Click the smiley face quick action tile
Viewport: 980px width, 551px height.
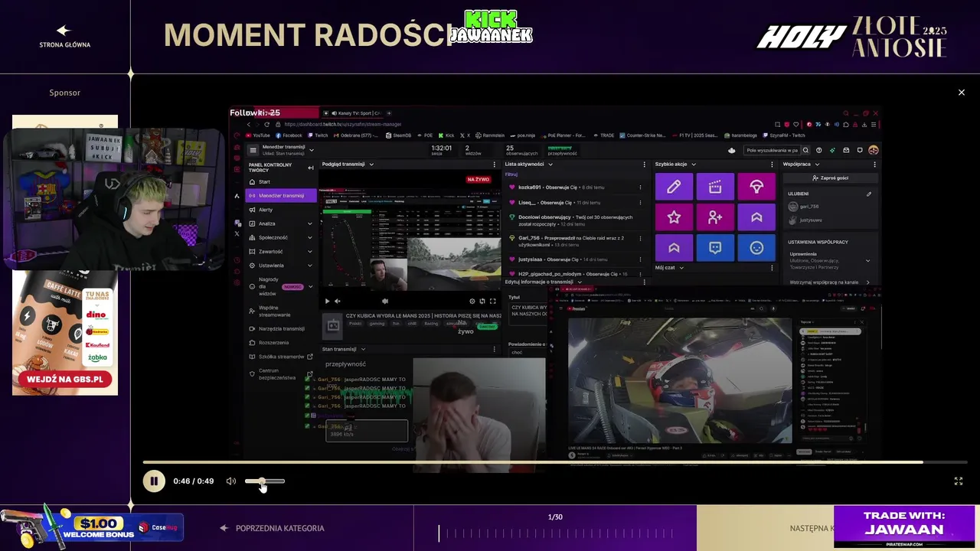(756, 248)
